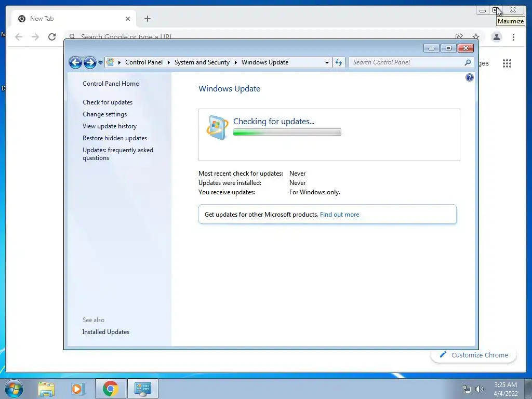Open Google apps grid in Chrome
This screenshot has width=532, height=399.
click(507, 63)
